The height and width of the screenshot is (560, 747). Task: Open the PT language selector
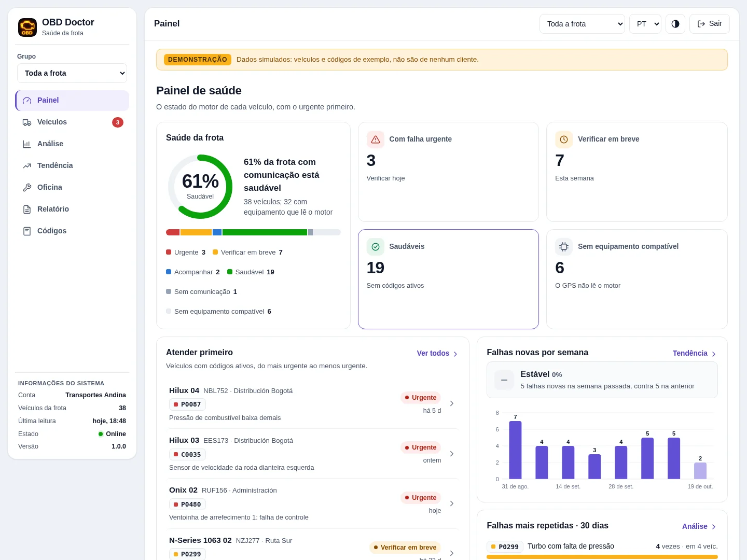pyautogui.click(x=645, y=24)
